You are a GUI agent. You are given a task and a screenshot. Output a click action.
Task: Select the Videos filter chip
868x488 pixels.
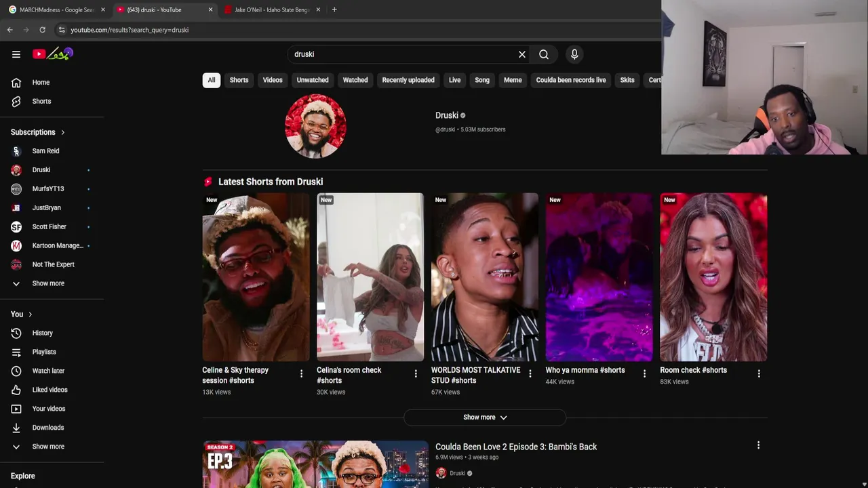pyautogui.click(x=273, y=80)
